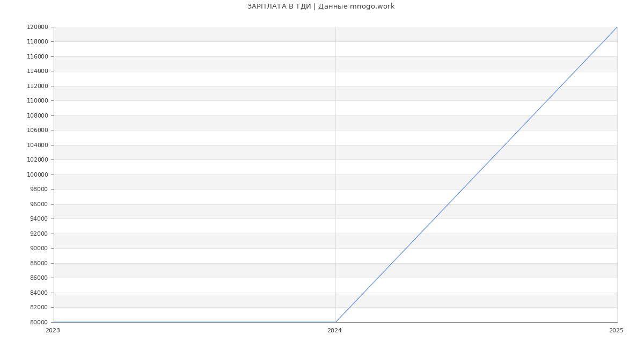
Task: Click the 110000 y-axis label
Action: tap(37, 100)
